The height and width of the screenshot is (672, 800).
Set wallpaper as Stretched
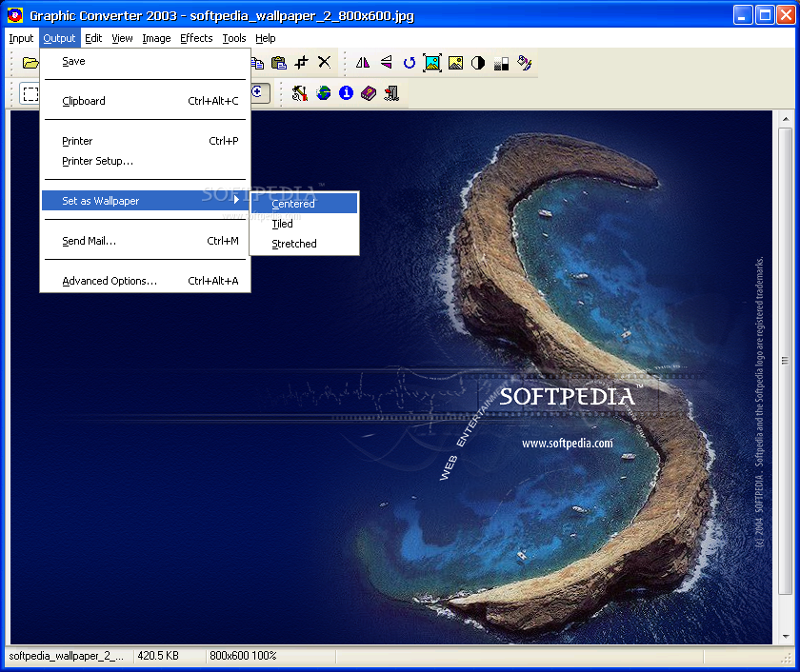coord(305,244)
